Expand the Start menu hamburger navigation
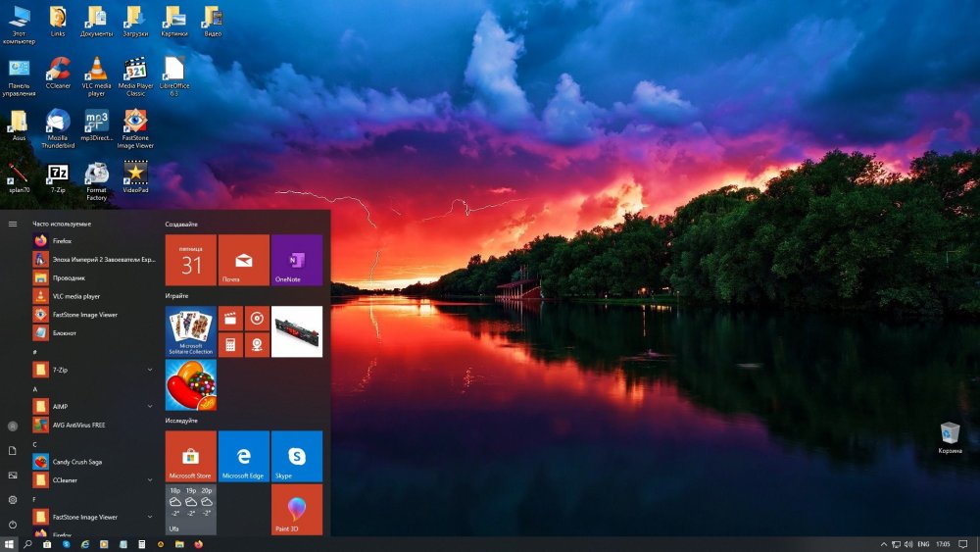 (x=13, y=224)
